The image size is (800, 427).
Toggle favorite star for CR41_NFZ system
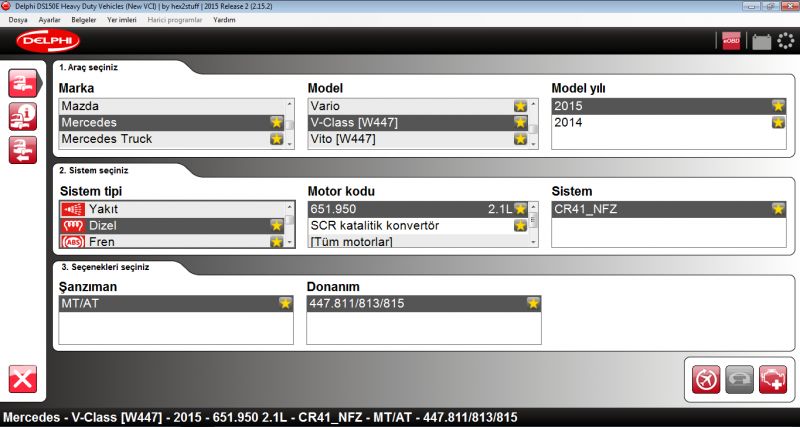[778, 209]
